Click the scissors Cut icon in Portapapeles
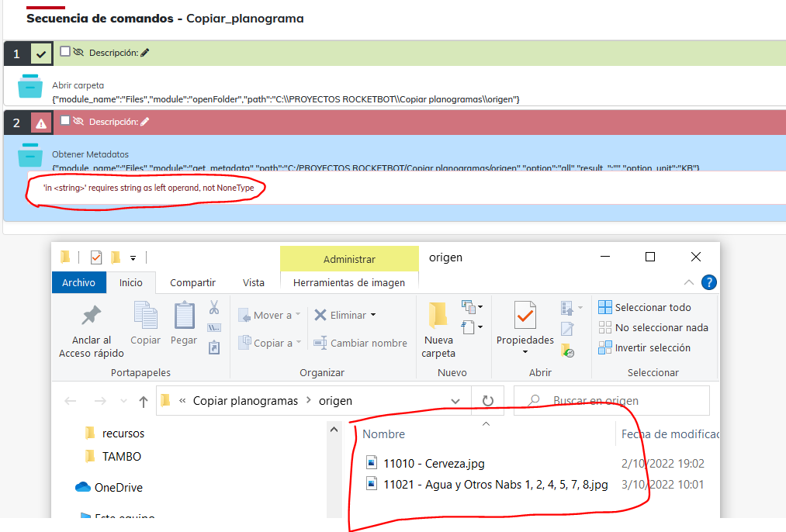Viewport: 786px width, 532px height. click(x=214, y=308)
